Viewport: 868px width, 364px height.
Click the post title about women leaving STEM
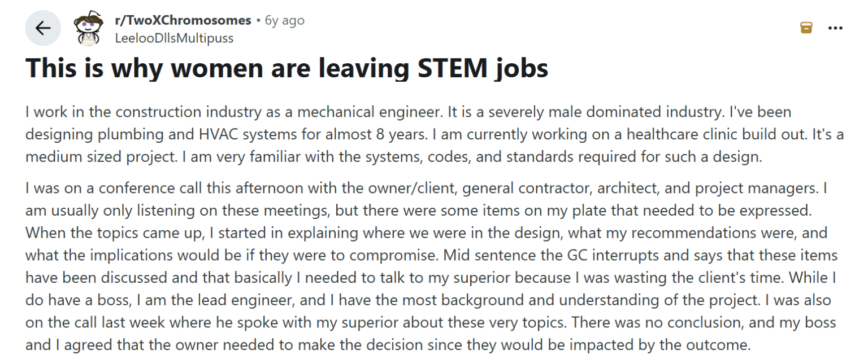286,68
